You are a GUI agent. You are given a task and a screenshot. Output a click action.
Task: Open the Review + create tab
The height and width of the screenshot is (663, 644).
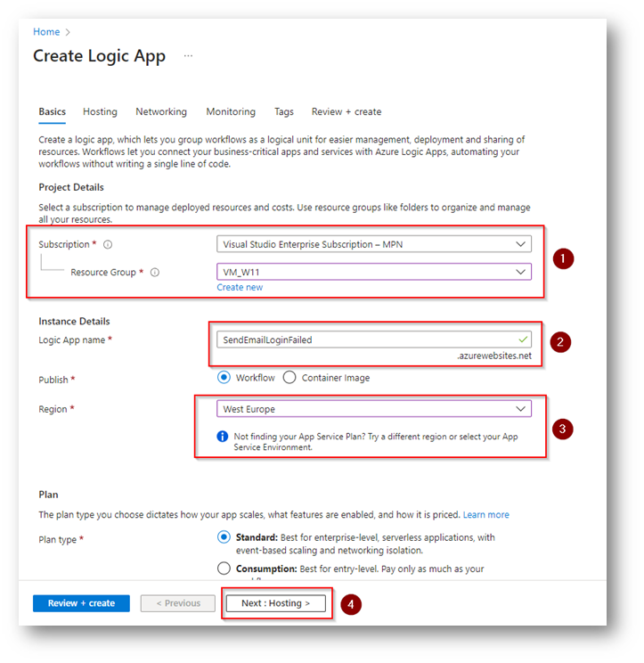click(x=346, y=112)
